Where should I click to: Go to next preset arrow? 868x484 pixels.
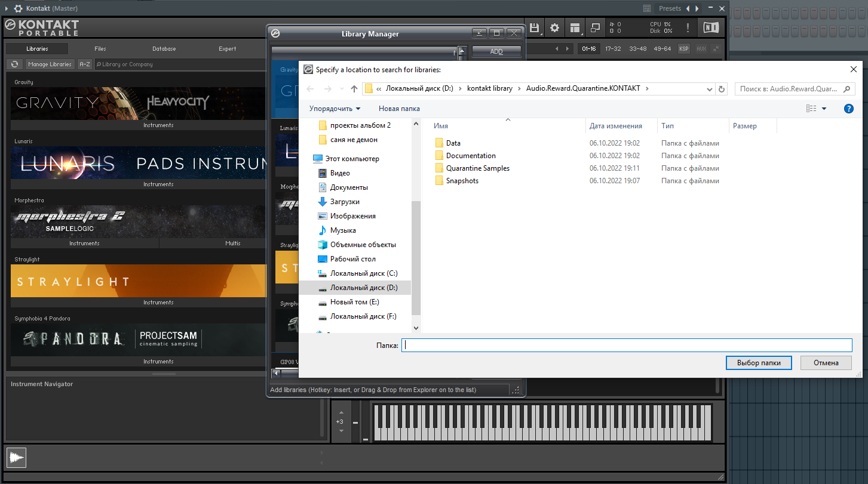click(x=697, y=8)
